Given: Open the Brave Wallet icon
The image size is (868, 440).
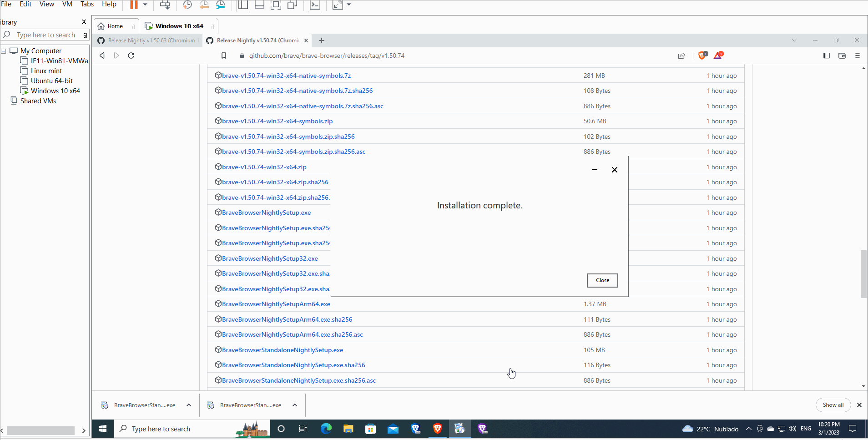Looking at the screenshot, I should click(x=842, y=56).
